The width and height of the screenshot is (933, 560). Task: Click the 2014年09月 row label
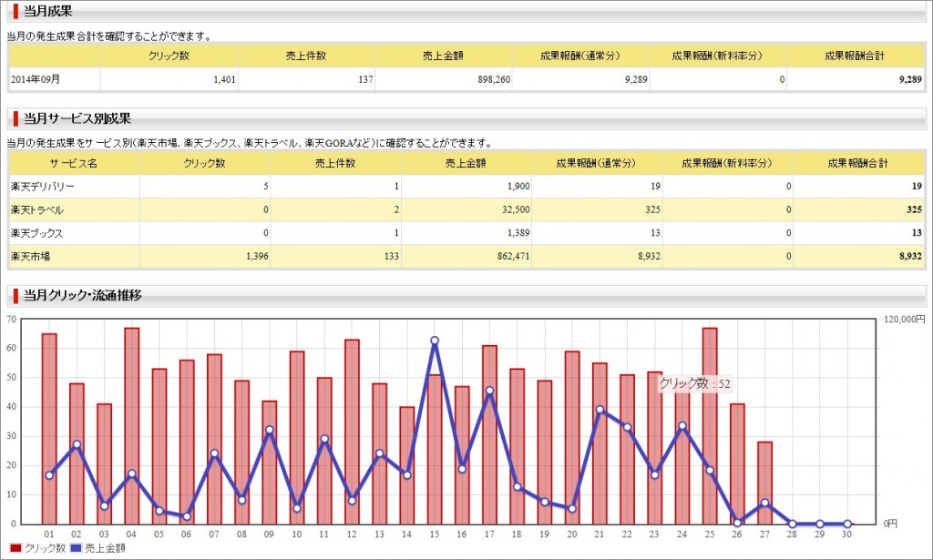(36, 79)
